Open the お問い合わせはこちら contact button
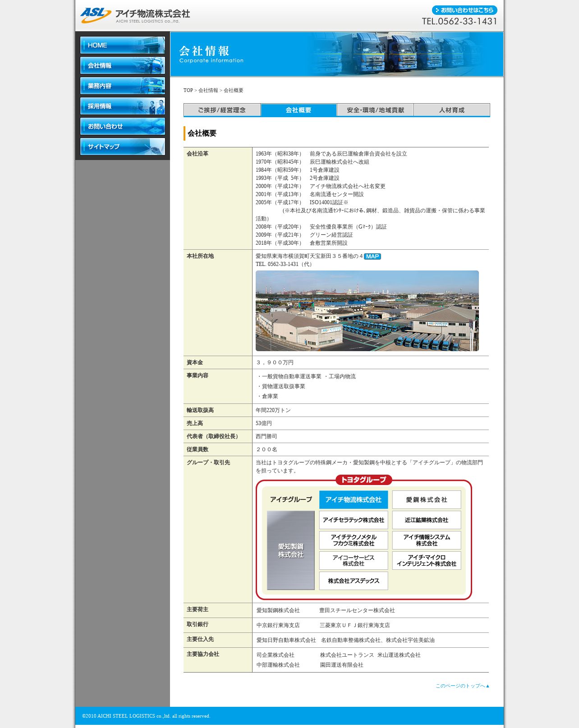The height and width of the screenshot is (728, 579). click(464, 10)
